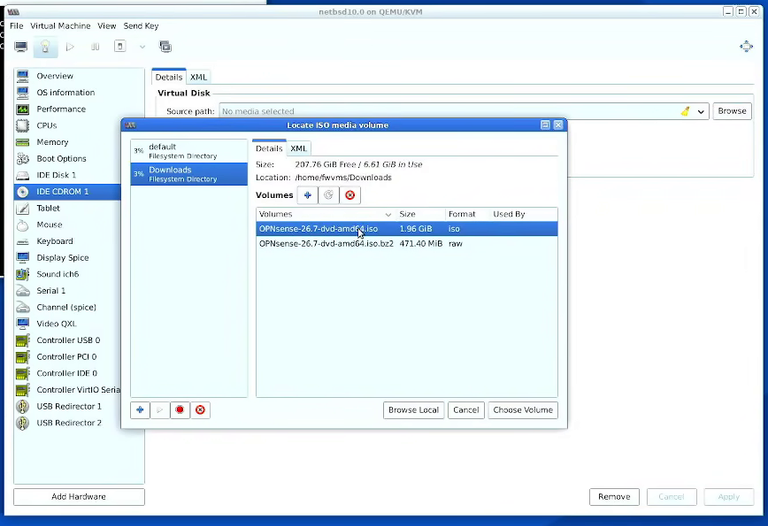The height and width of the screenshot is (526, 768).
Task: Shut down the virtual machine icon
Action: [120, 47]
